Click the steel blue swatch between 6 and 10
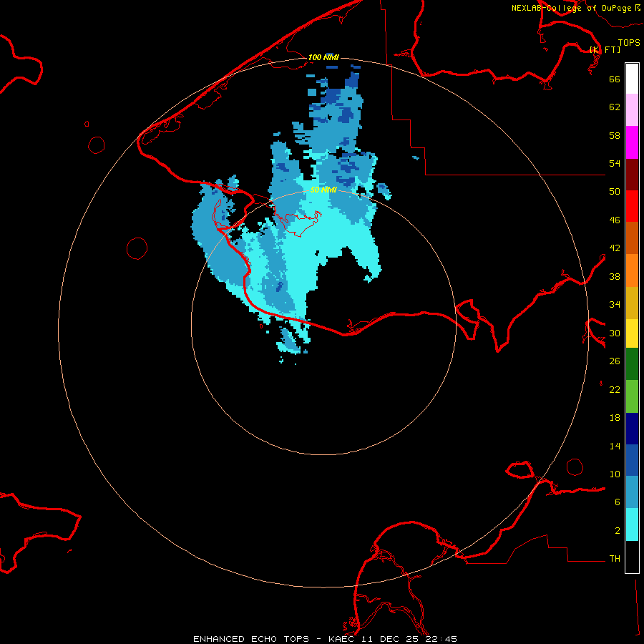 point(632,492)
